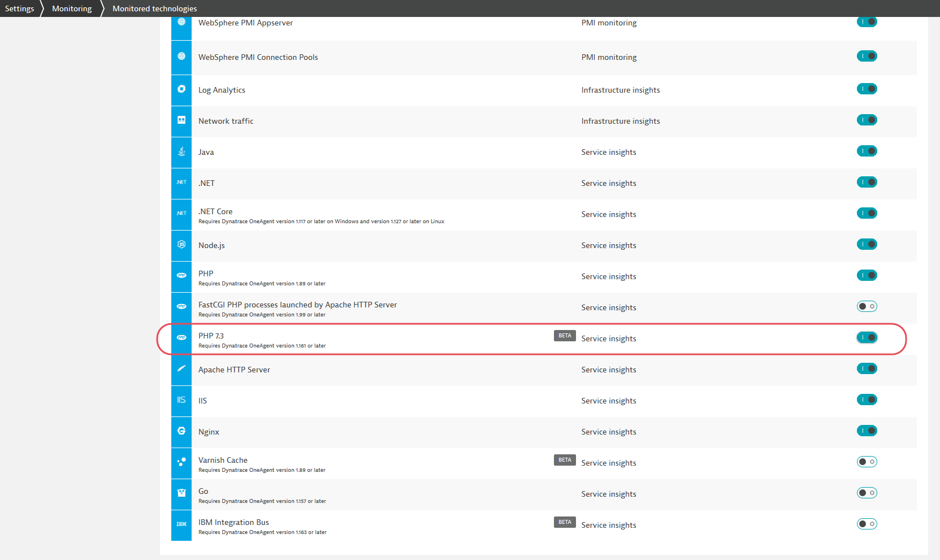This screenshot has width=940, height=560.
Task: Click .NET Core OneAgent version requirement note
Action: click(321, 222)
